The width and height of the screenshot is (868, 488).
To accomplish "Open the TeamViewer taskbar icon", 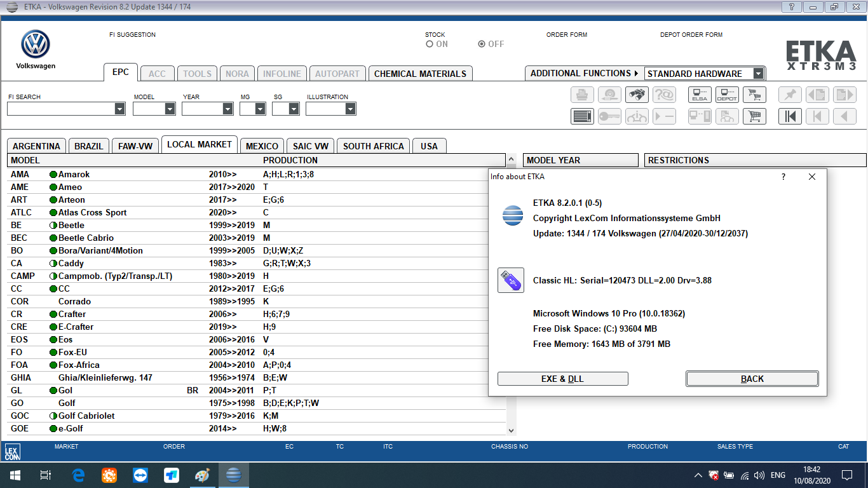I will click(x=140, y=475).
